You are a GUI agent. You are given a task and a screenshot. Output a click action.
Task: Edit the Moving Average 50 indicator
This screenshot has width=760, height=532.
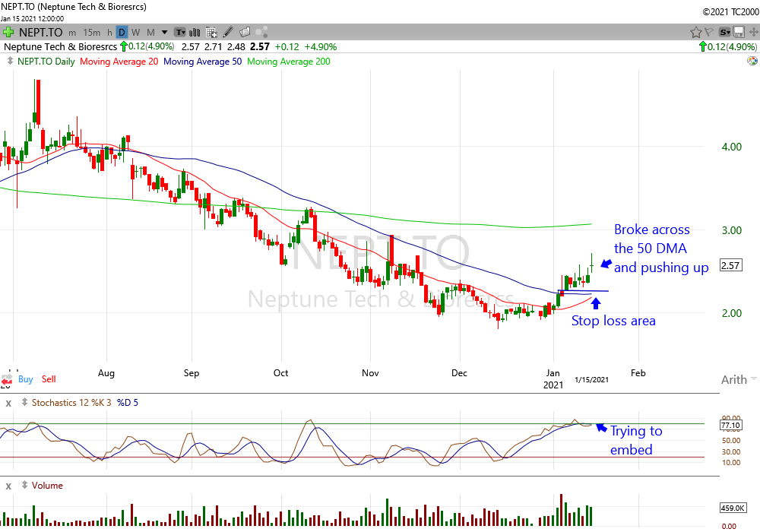pyautogui.click(x=203, y=62)
